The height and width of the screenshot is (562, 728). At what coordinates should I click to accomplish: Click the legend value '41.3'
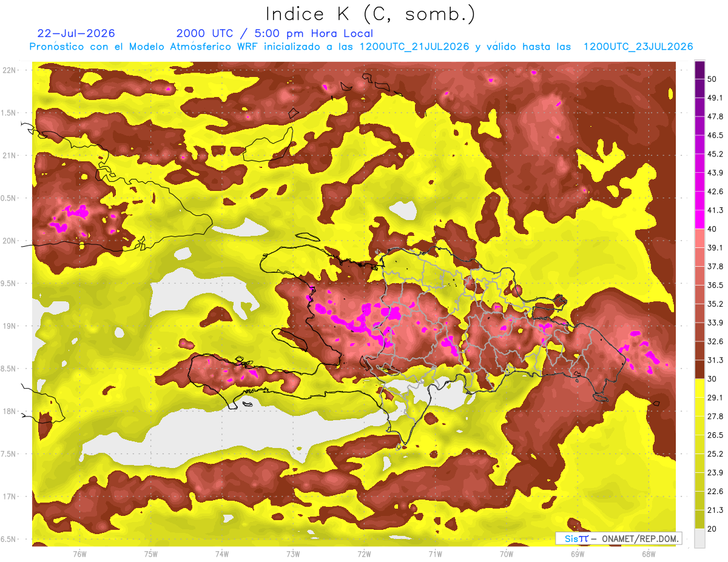pyautogui.click(x=715, y=210)
